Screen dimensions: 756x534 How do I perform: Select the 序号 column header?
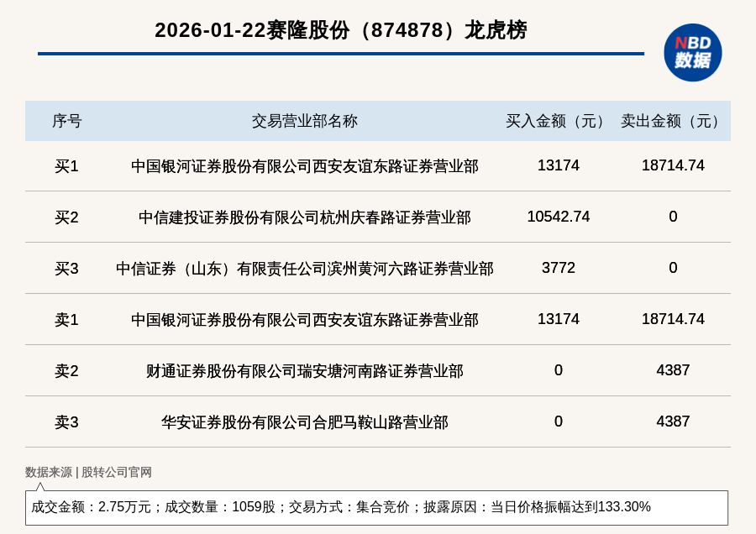pos(66,121)
